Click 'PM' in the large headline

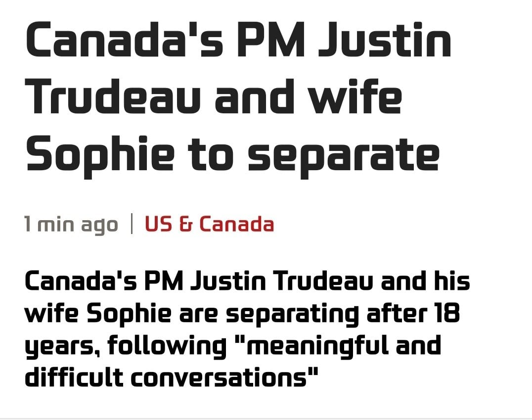[x=271, y=39]
